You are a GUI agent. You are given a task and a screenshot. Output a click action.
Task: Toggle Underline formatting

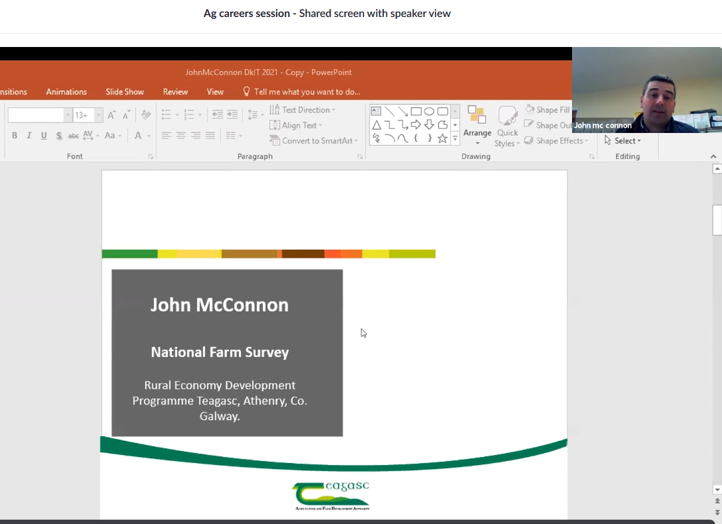pos(44,135)
